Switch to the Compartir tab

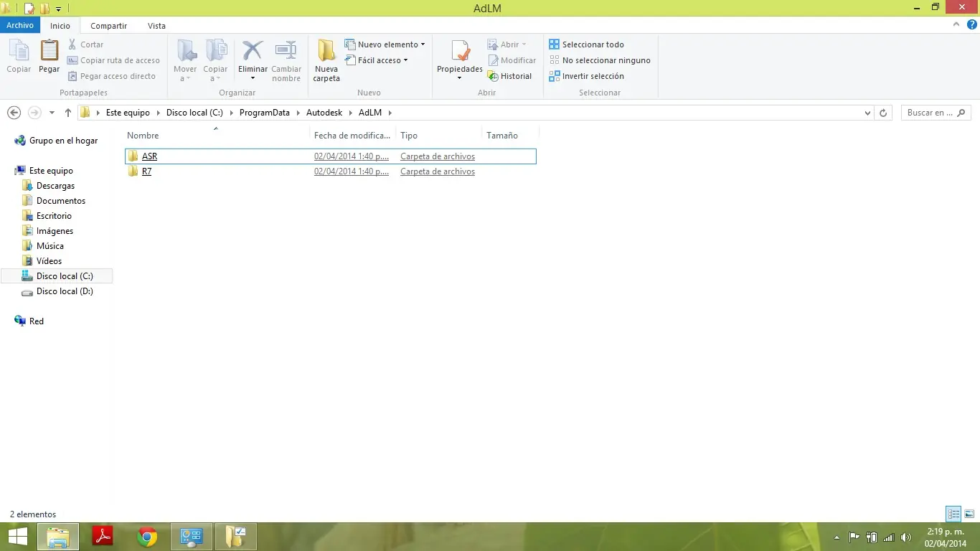[108, 26]
